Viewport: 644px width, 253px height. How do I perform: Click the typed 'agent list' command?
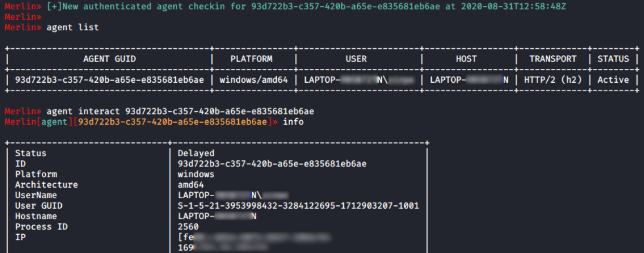coord(73,27)
